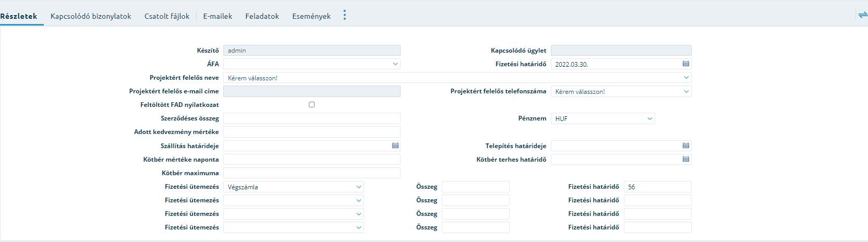Click the first Összeg input field

476,187
